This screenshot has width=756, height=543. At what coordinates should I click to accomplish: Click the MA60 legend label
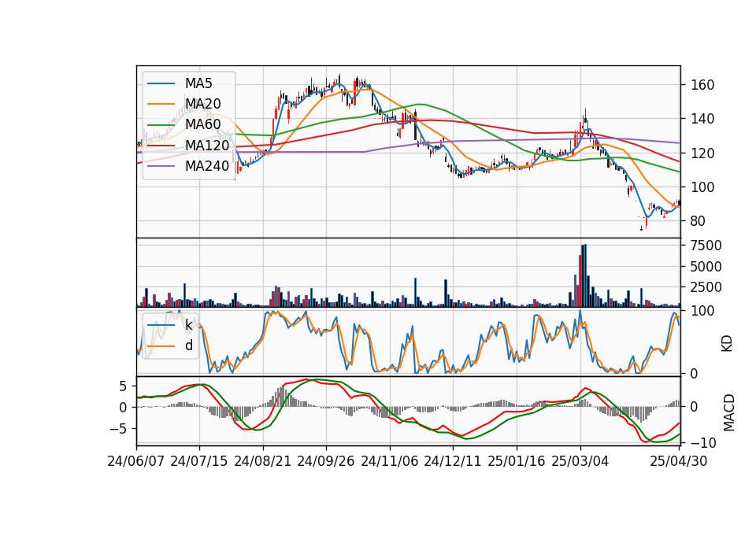click(x=202, y=125)
